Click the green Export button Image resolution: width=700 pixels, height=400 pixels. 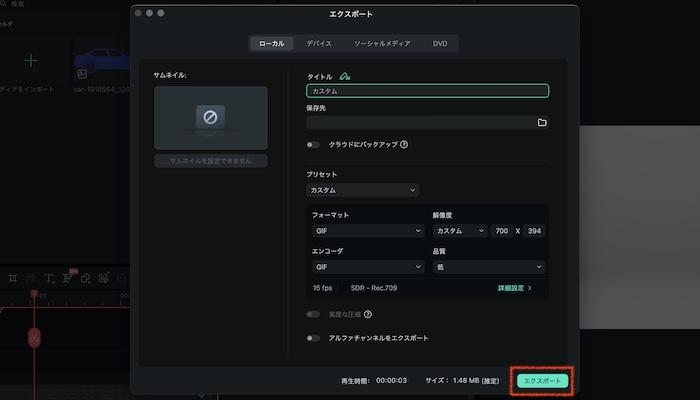pos(542,381)
